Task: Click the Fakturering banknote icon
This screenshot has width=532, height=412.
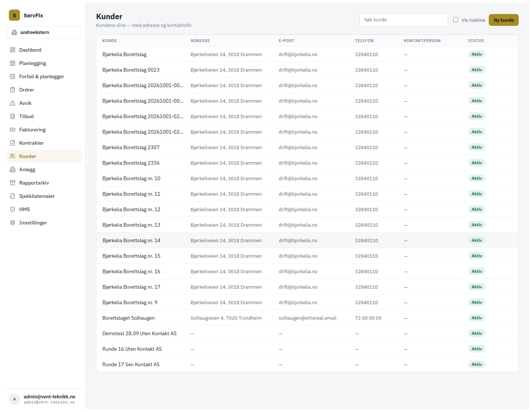Action: [13, 130]
